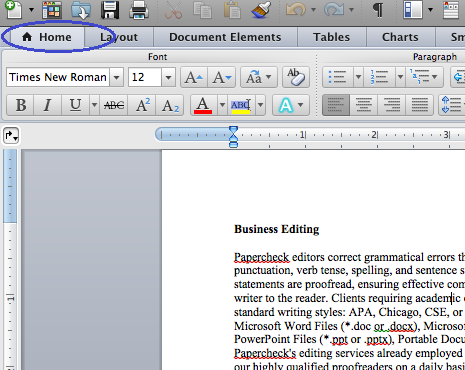Screen dimensions: 465x370
Task: Increase font size with grow button
Action: (x=194, y=77)
